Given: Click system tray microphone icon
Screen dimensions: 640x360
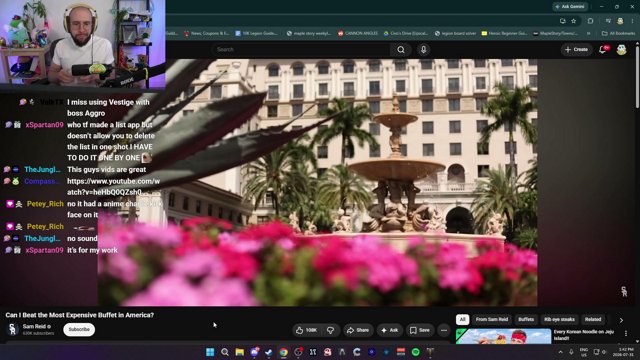Looking at the screenshot, I should pos(571,352).
